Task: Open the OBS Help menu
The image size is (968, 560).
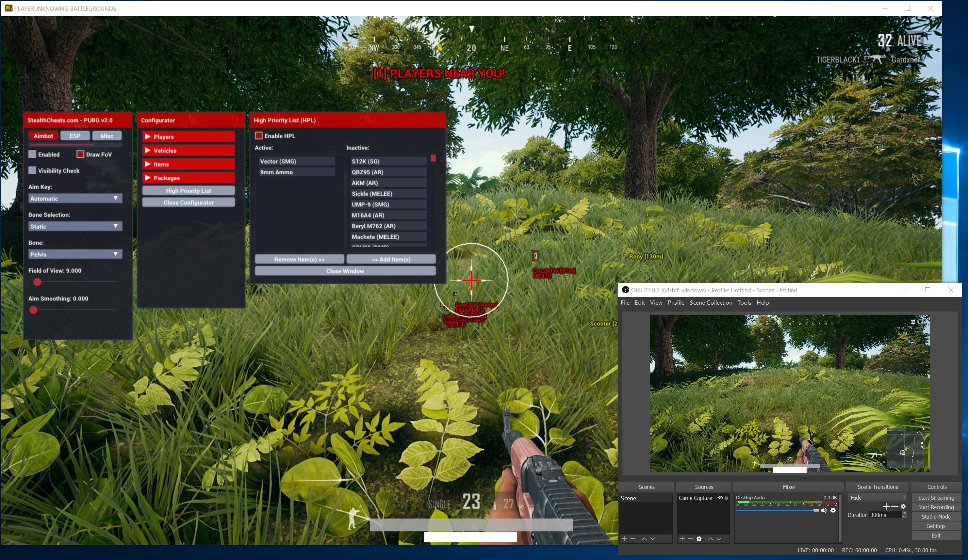Action: coord(763,302)
